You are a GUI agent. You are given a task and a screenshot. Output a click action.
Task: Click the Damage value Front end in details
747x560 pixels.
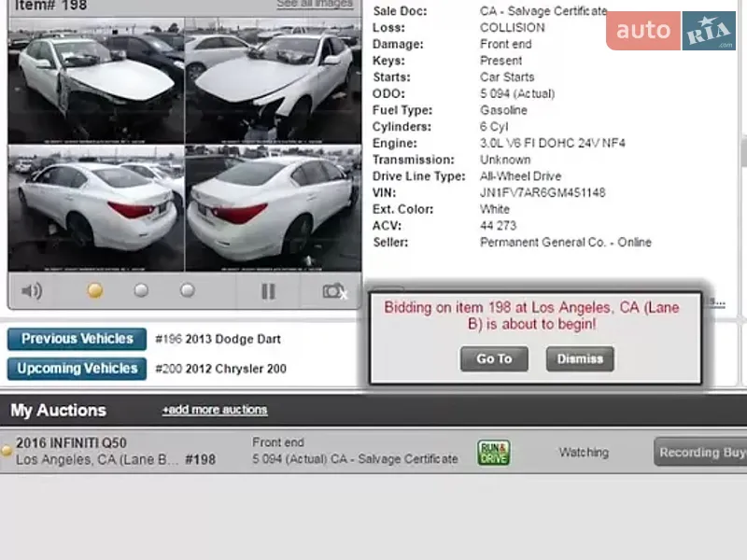[x=506, y=44]
